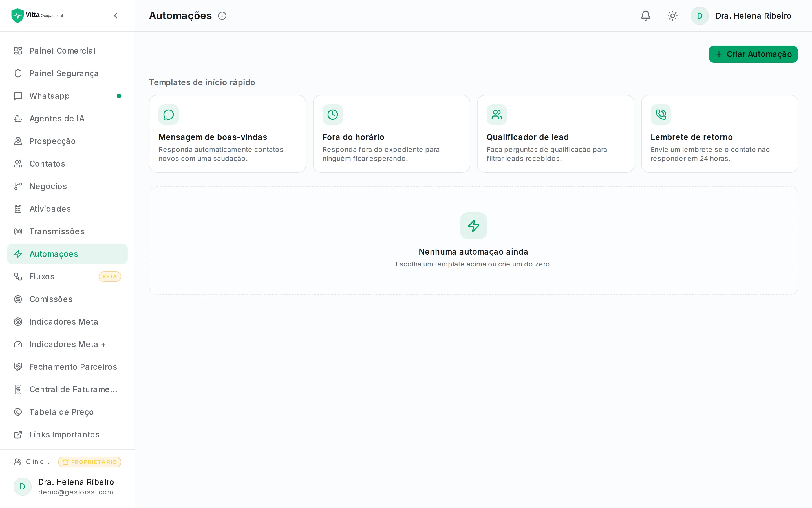Click the Central de Faturamento receipt icon
Viewport: 812px width, 508px height.
pyautogui.click(x=18, y=389)
